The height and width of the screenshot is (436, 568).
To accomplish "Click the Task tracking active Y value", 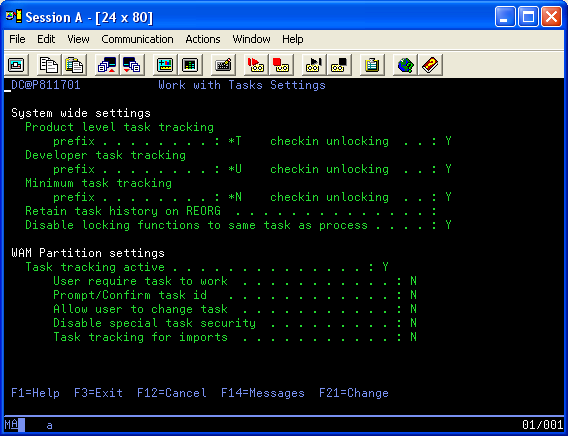I will point(385,267).
